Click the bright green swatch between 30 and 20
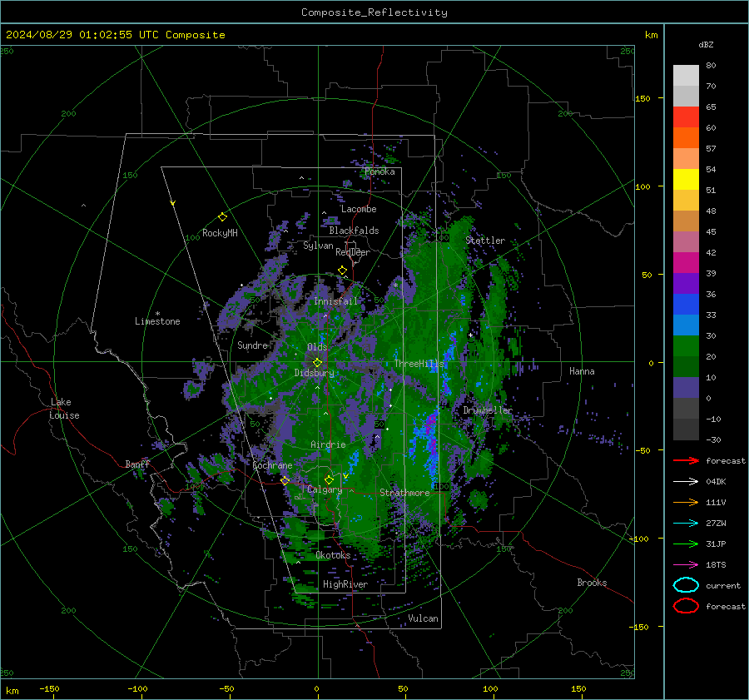Image resolution: width=749 pixels, height=700 pixels. click(686, 346)
